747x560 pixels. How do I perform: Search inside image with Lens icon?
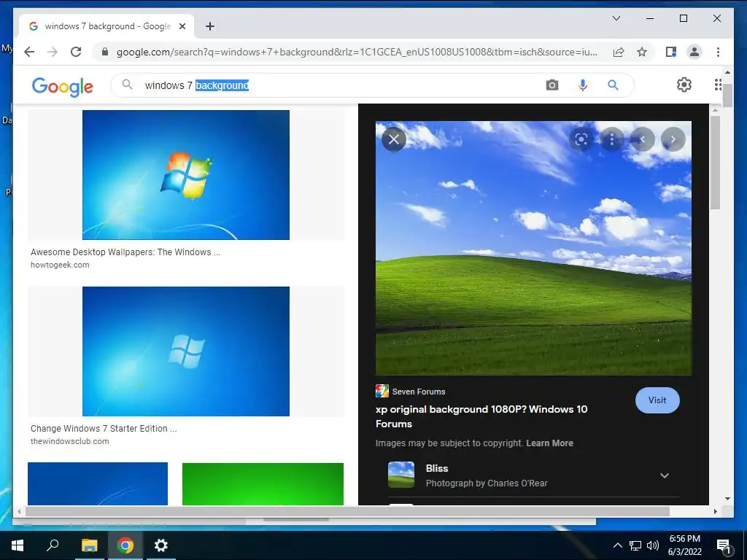click(x=581, y=139)
